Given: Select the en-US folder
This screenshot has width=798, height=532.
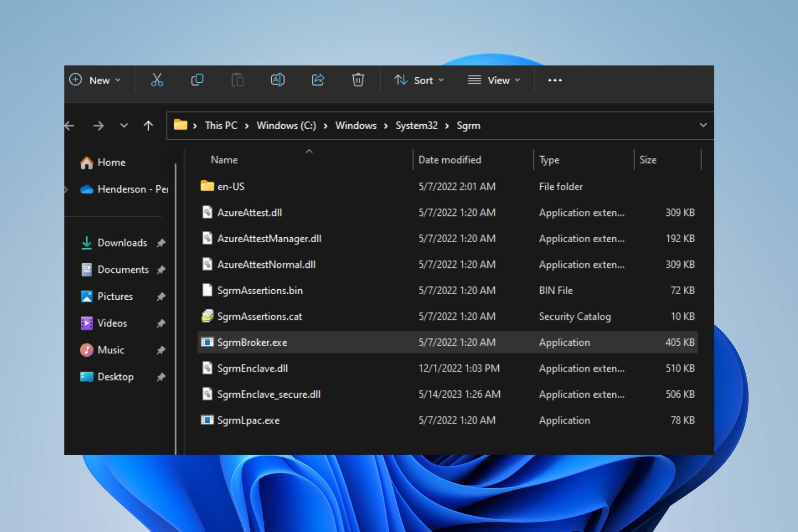Looking at the screenshot, I should coord(231,187).
